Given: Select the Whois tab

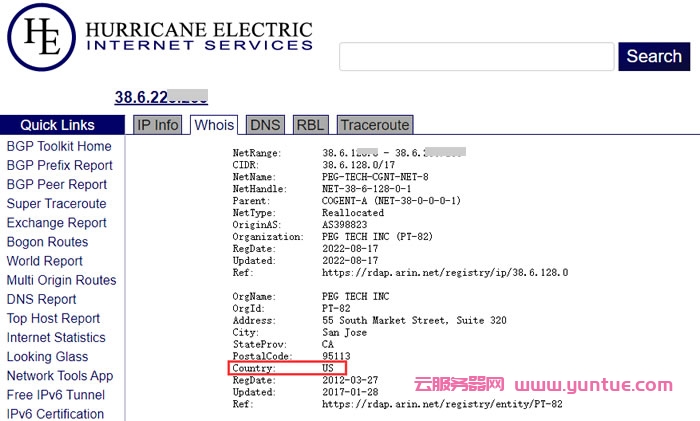Looking at the screenshot, I should point(215,125).
